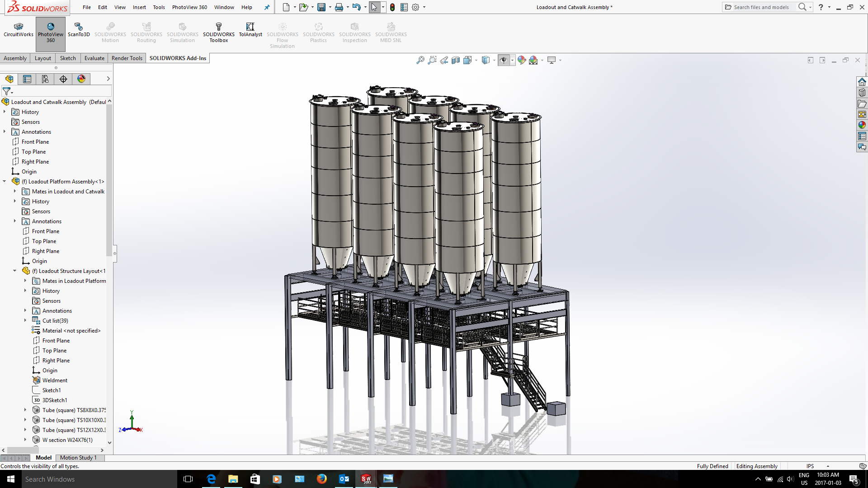This screenshot has height=488, width=868.
Task: Open the PhotoView 360 menu
Action: [x=189, y=7]
